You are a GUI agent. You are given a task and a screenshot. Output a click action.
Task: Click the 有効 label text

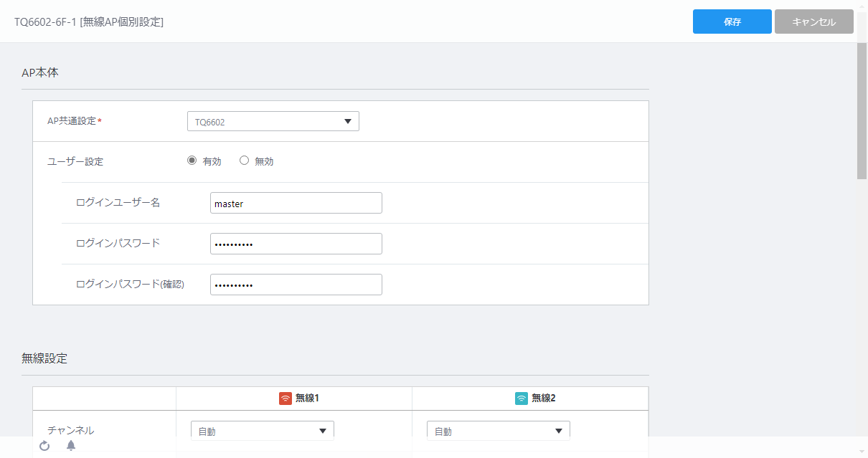[x=212, y=161]
